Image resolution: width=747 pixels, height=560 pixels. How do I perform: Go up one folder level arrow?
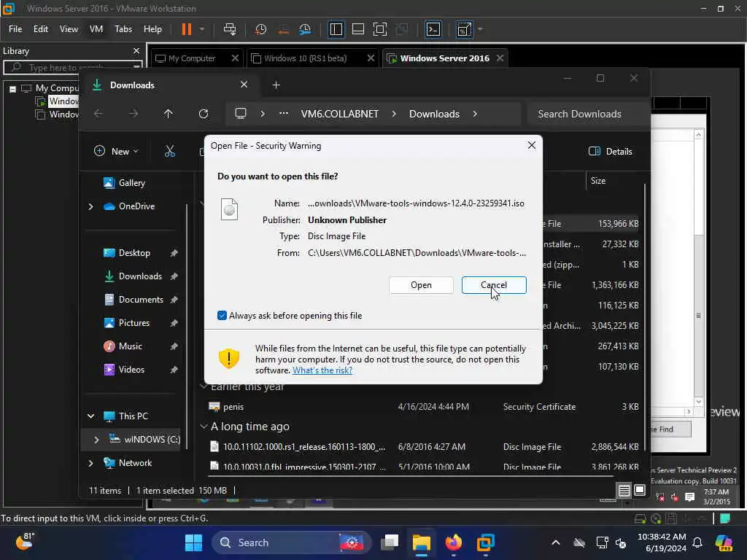(x=169, y=114)
